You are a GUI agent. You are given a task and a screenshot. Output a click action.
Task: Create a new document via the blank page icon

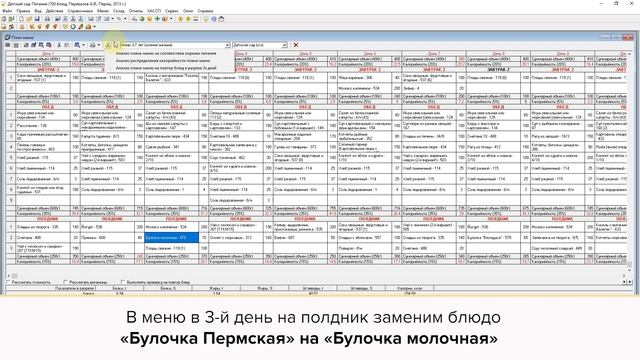click(22, 19)
